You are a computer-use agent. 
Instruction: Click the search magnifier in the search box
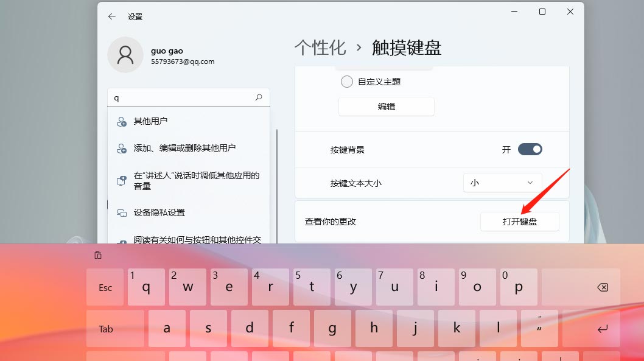[259, 97]
